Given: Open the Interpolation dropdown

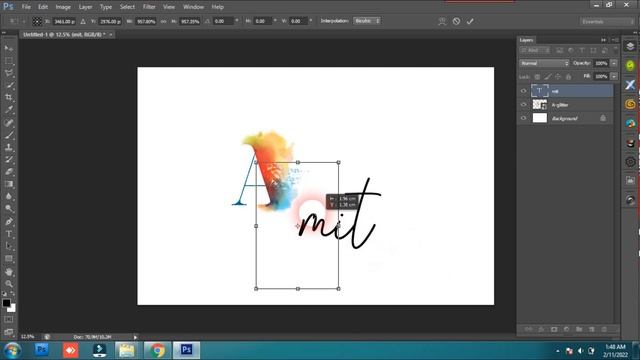Looking at the screenshot, I should coord(367,21).
